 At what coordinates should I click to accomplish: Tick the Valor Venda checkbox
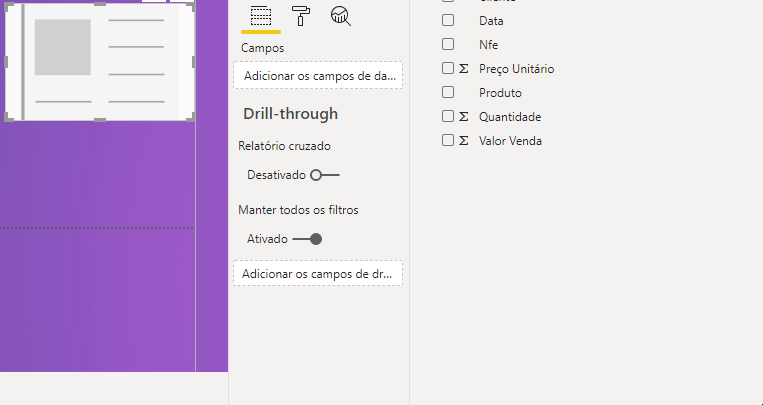pyautogui.click(x=448, y=141)
